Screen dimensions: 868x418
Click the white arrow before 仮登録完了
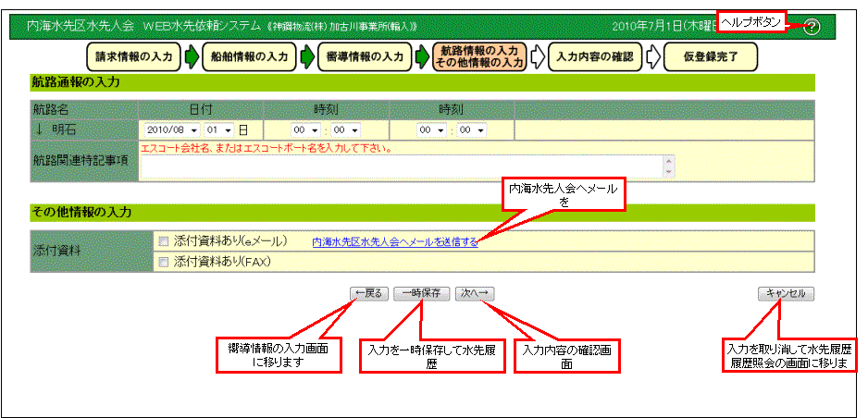653,57
